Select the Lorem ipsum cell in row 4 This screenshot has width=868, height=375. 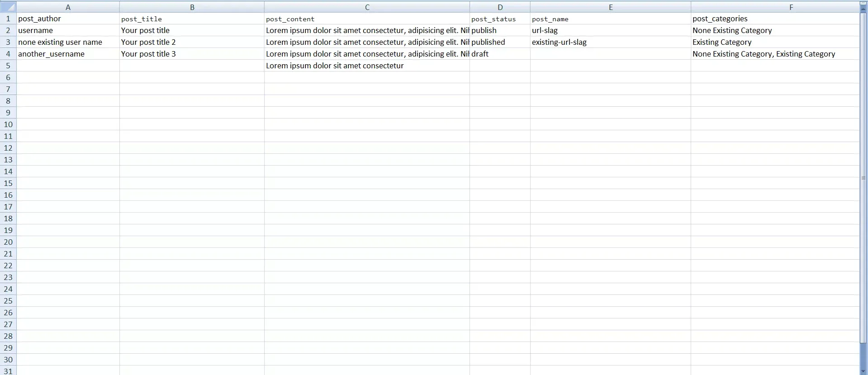(367, 54)
